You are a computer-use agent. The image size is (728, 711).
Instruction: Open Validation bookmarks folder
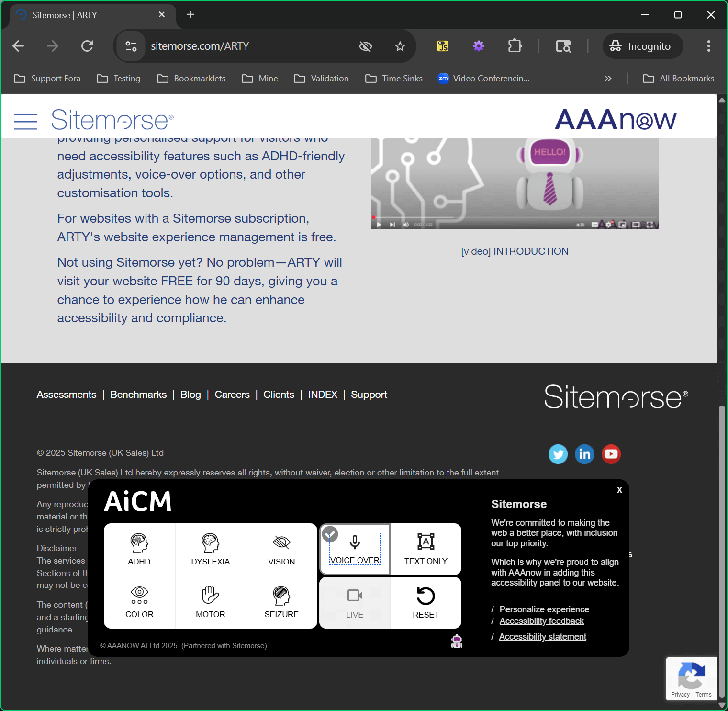click(x=321, y=79)
